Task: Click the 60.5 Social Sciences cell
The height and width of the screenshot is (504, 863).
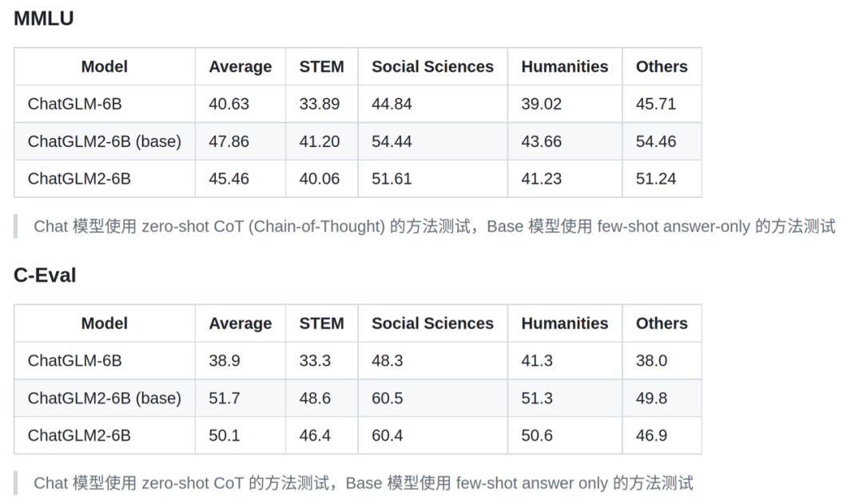Action: click(432, 398)
